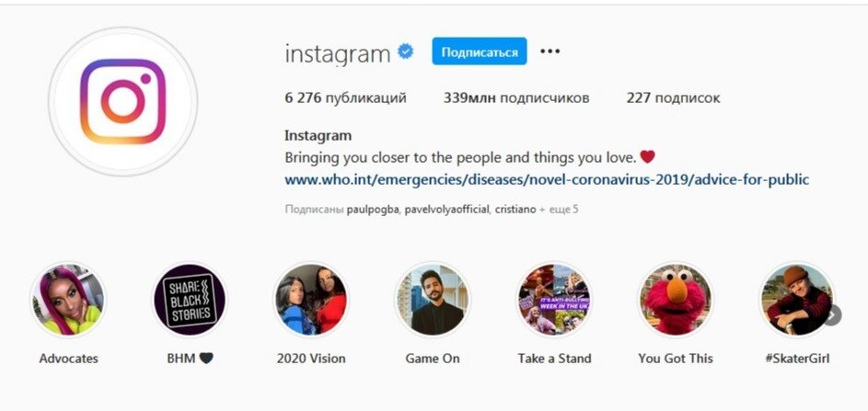Click the blue verified badge icon
868x411 pixels.
pos(406,52)
